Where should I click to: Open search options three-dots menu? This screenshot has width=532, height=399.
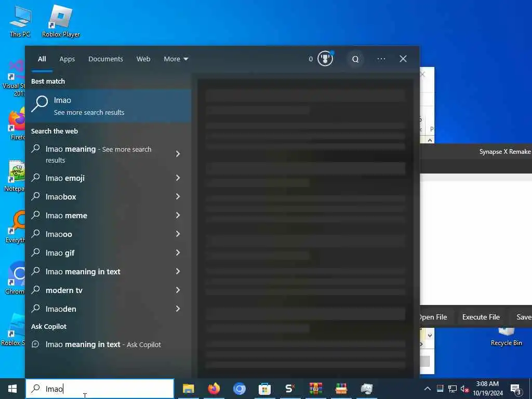point(381,59)
